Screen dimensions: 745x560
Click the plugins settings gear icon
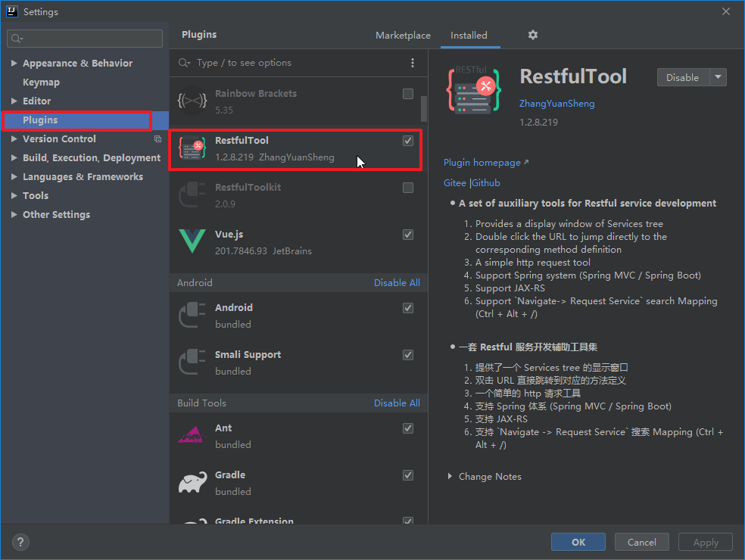point(532,35)
